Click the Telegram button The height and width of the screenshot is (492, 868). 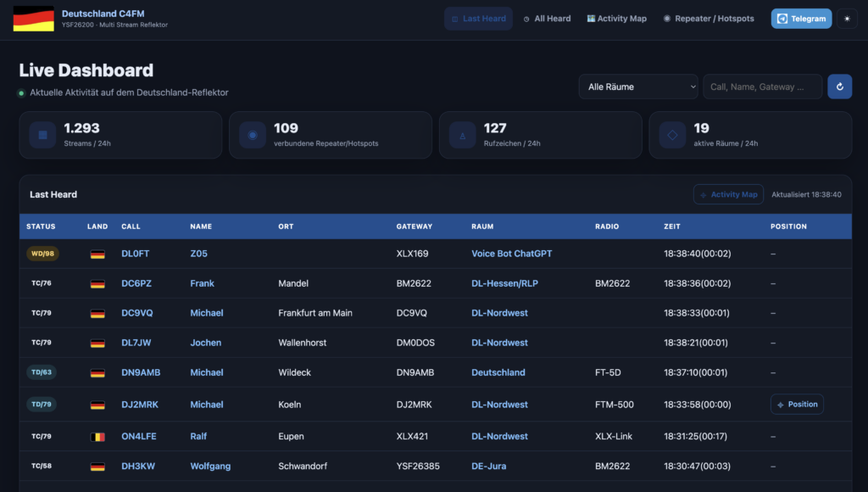click(801, 19)
